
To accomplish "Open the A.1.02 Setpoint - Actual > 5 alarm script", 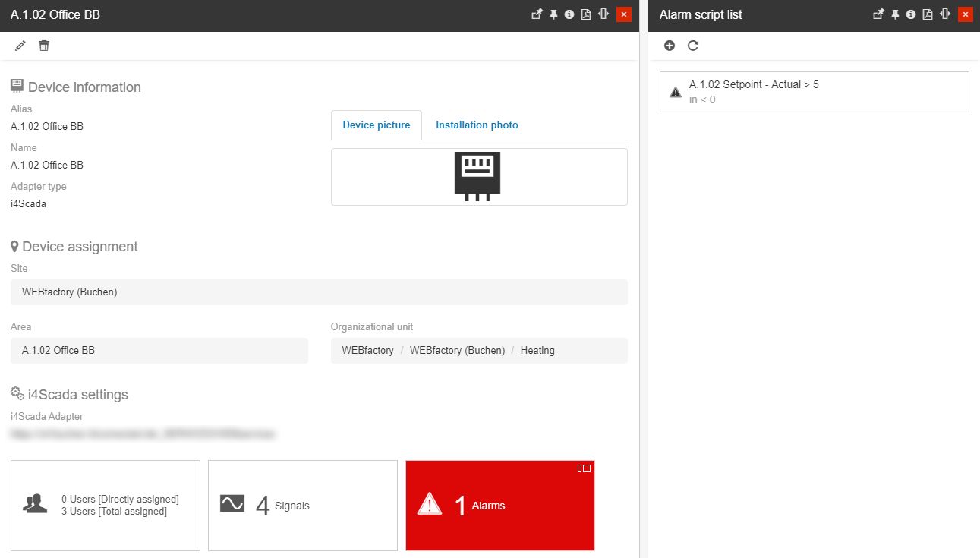I will (814, 92).
